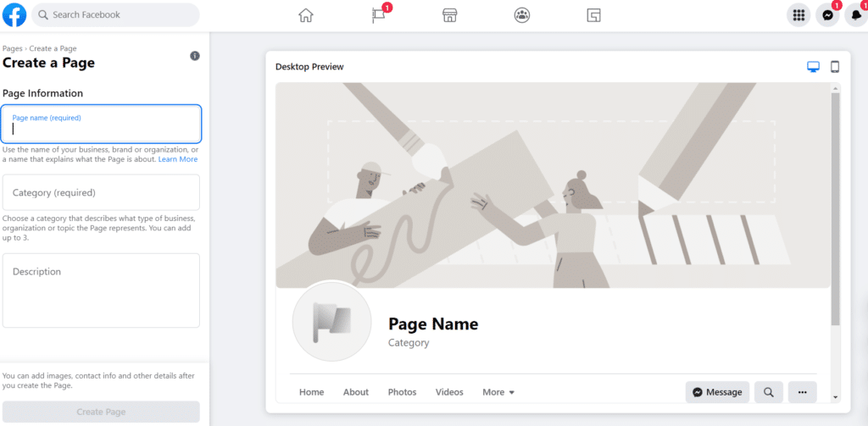Click the Category text under Page Name
The width and height of the screenshot is (868, 426).
click(x=409, y=342)
